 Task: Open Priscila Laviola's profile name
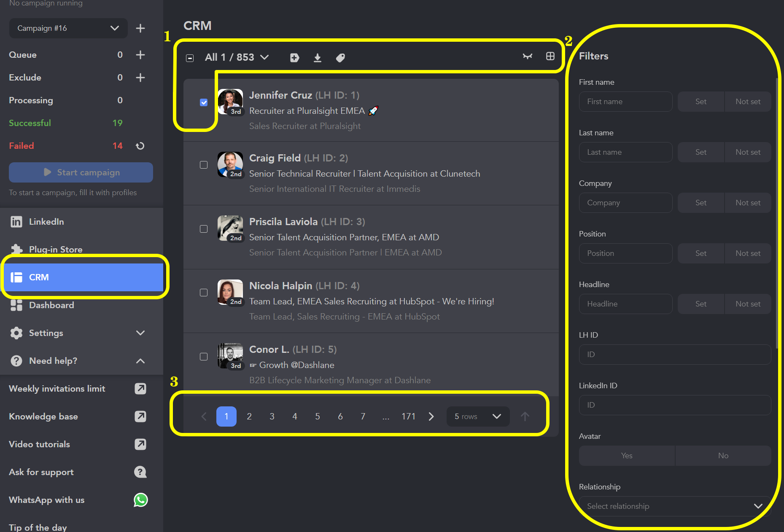(283, 222)
